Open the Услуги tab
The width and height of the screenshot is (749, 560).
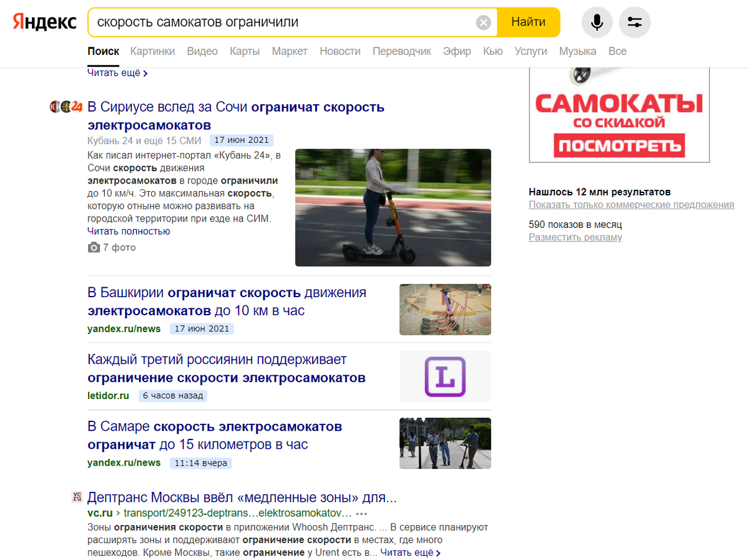531,51
